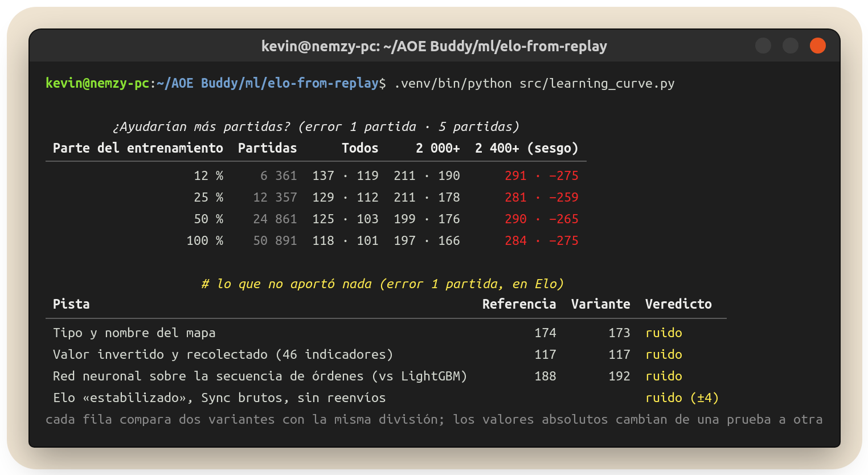
Task: Click column header 'Parte del entrenamiento'
Action: [x=138, y=148]
